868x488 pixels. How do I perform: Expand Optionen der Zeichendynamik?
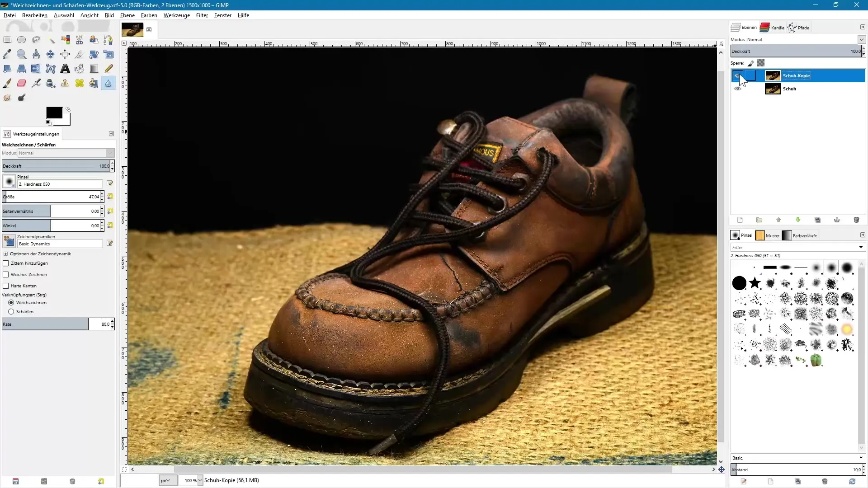5,254
